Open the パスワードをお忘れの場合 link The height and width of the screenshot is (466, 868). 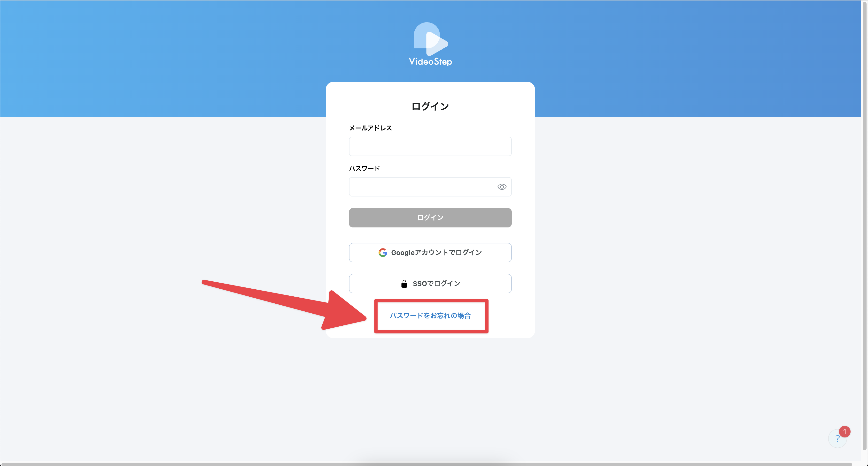(x=430, y=316)
